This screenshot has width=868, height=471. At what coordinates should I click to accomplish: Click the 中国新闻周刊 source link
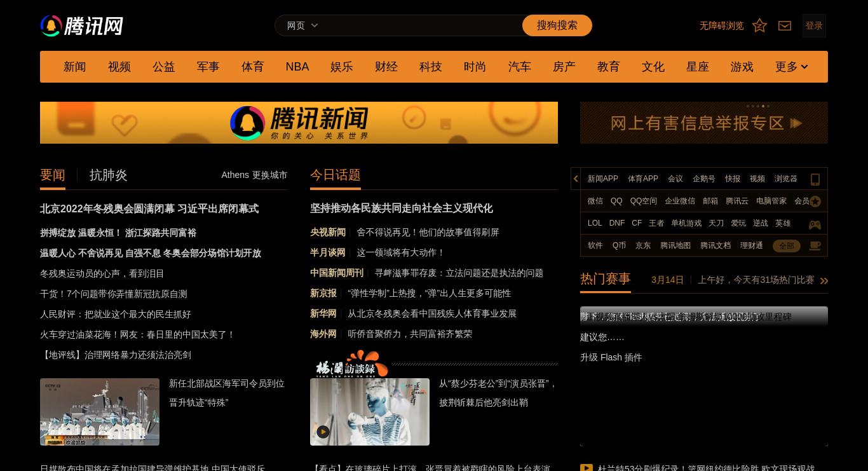click(x=337, y=273)
